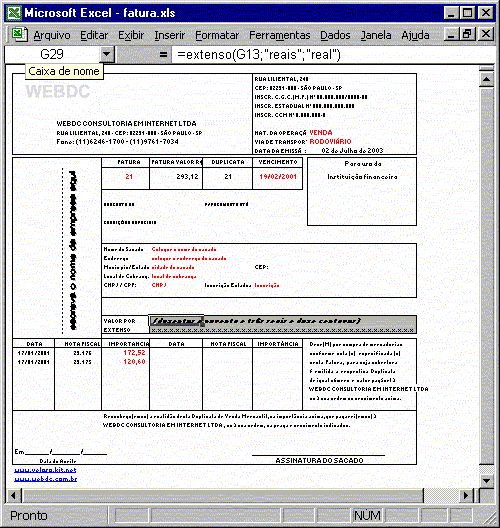Click the equals sign edit formula button
The height and width of the screenshot is (528, 500).
click(163, 54)
